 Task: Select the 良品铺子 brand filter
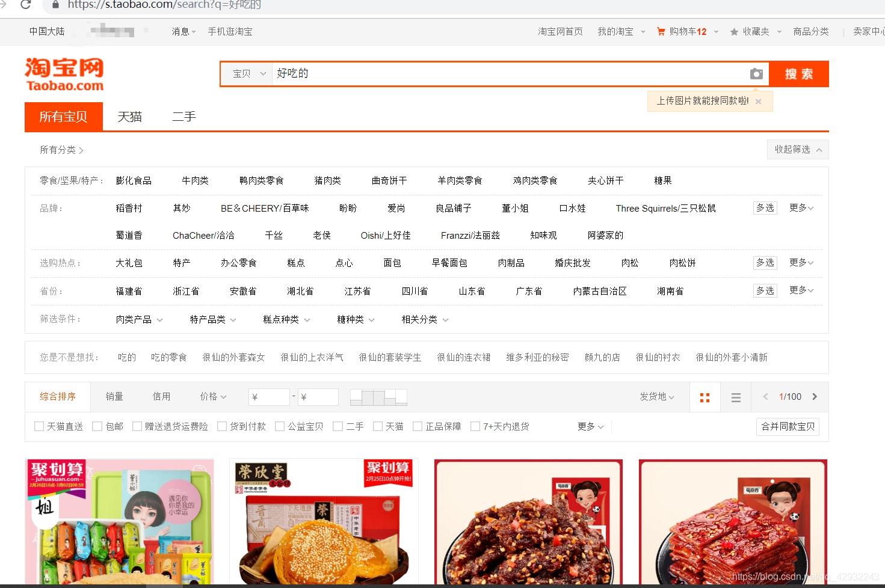454,208
